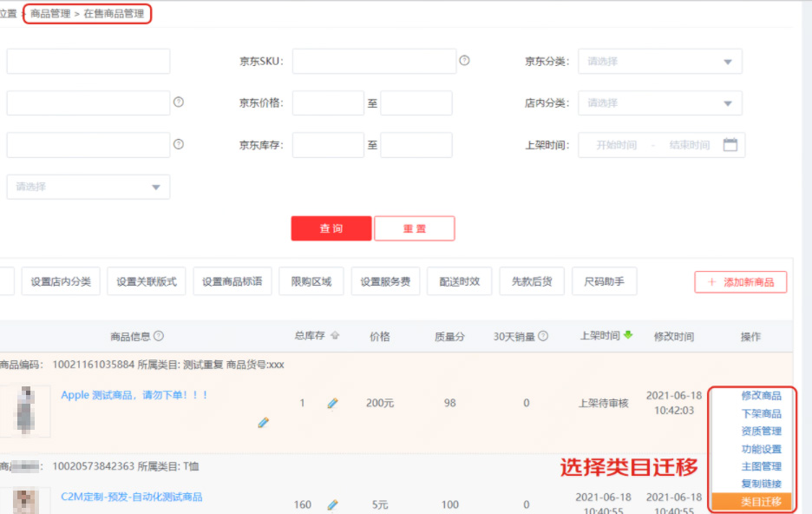
Task: Toggle the green sort arrow on 上架时间 column
Action: pyautogui.click(x=628, y=336)
